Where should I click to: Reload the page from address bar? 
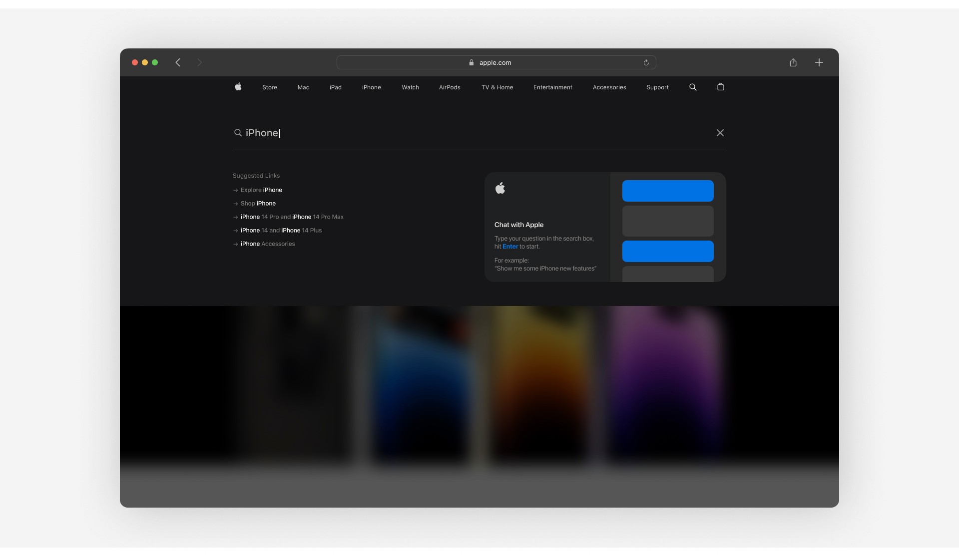click(x=646, y=62)
